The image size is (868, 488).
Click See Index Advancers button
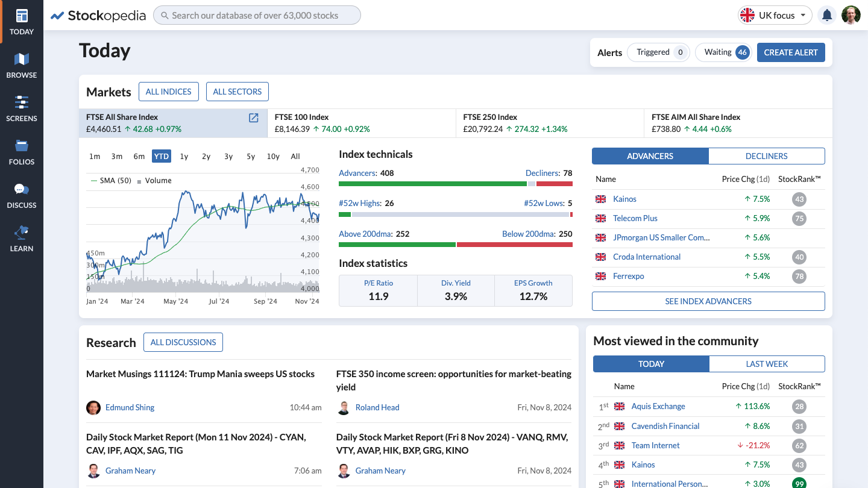[708, 301]
